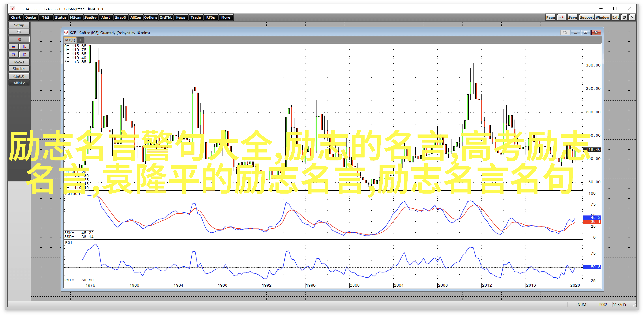
Task: Click the ReScl button
Action: (19, 62)
